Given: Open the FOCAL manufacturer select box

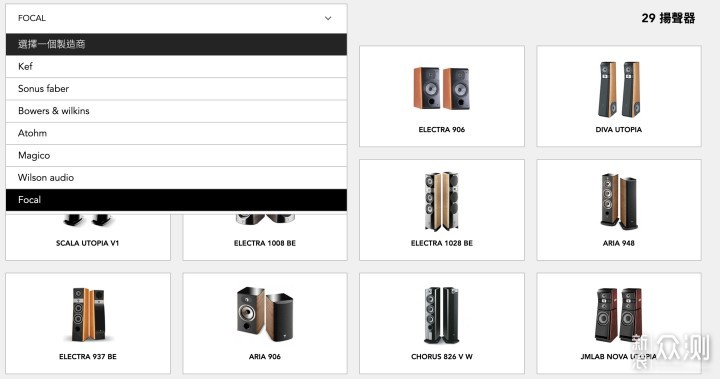Looking at the screenshot, I should click(x=176, y=18).
